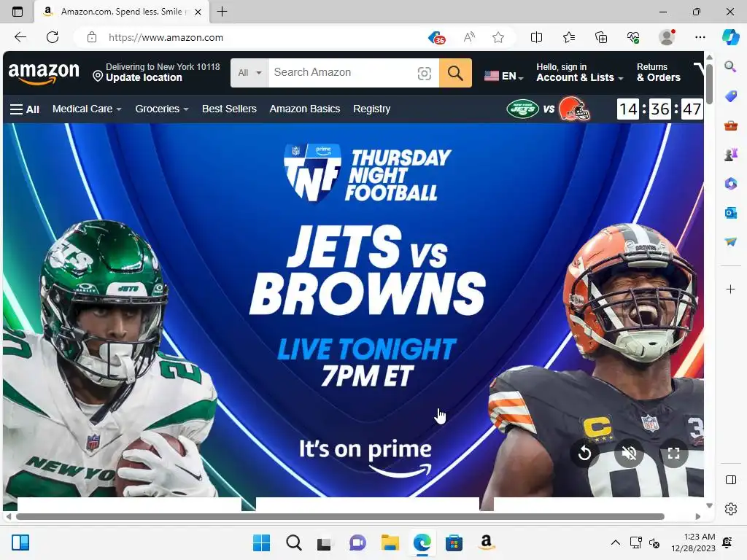747x560 pixels.
Task: Open Best Sellers
Action: tap(229, 109)
